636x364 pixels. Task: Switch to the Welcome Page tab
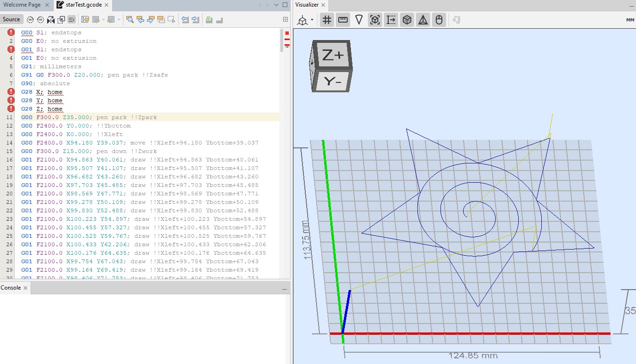coord(22,5)
